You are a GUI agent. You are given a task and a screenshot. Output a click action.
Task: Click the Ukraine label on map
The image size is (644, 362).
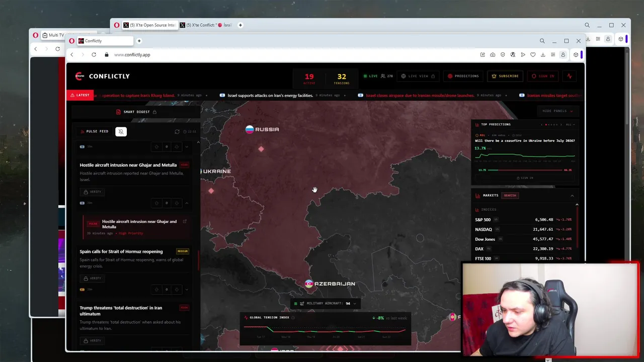(x=217, y=171)
